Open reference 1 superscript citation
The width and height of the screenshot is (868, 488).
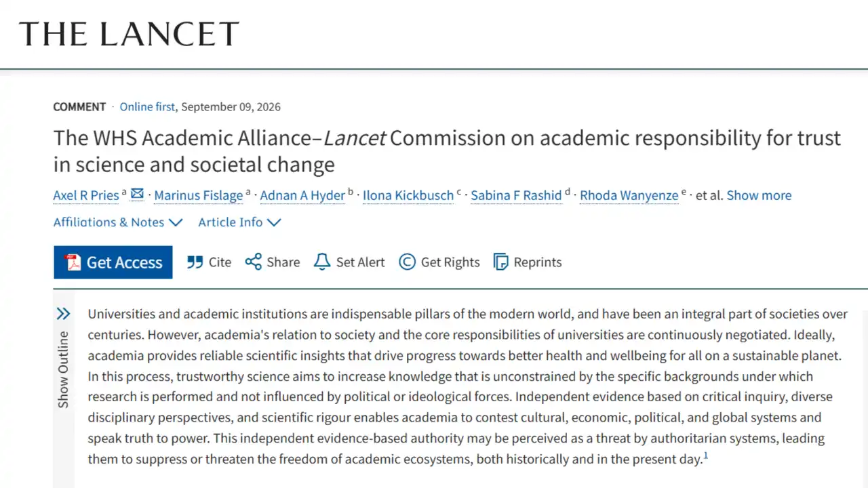706,456
